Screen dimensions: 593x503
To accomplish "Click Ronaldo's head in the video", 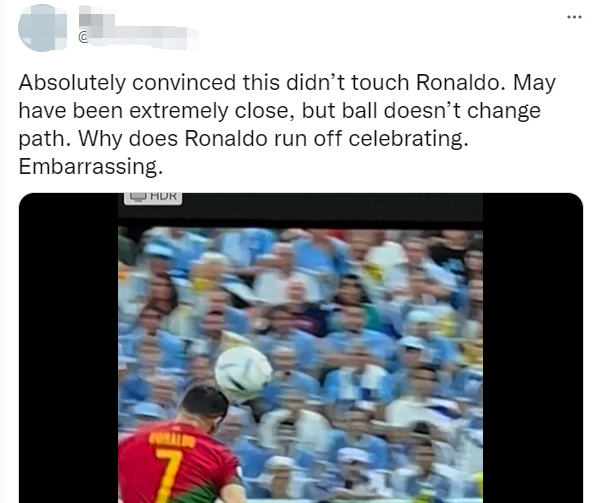I will click(204, 407).
